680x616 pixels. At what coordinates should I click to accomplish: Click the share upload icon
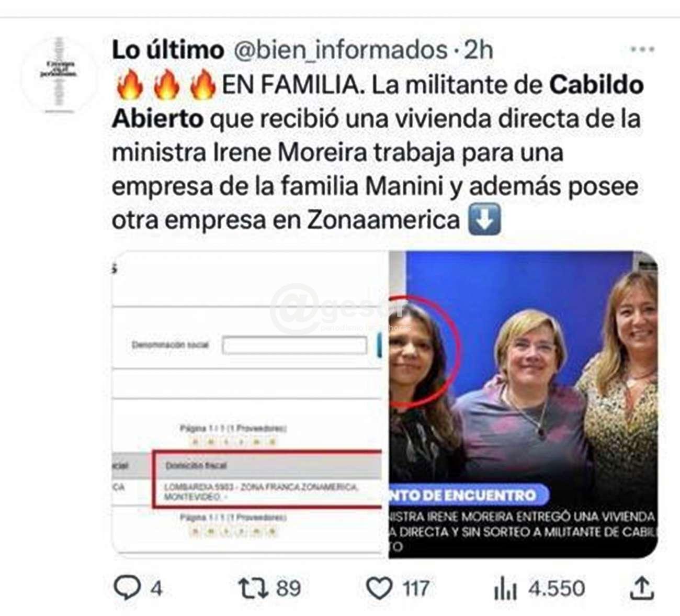(642, 588)
